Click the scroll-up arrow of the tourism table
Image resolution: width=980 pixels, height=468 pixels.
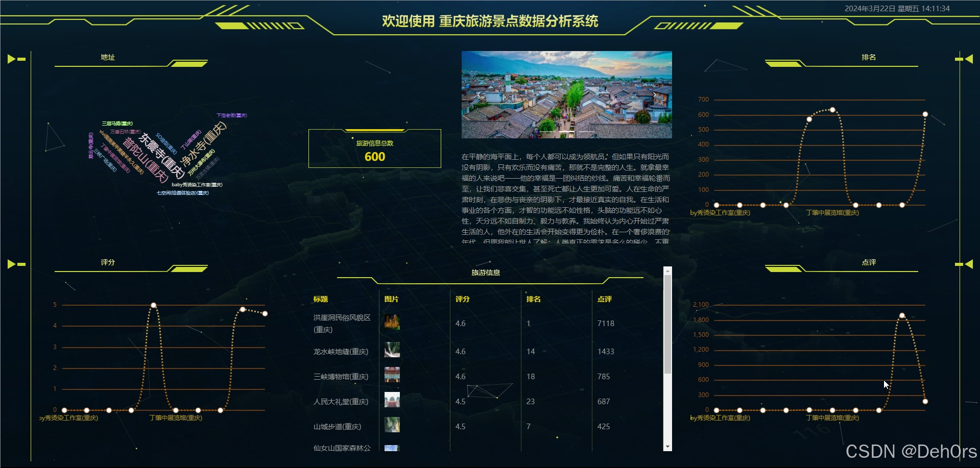tap(667, 271)
